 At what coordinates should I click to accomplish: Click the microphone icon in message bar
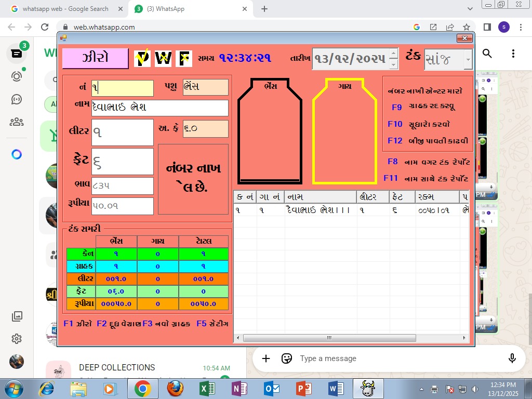click(512, 358)
